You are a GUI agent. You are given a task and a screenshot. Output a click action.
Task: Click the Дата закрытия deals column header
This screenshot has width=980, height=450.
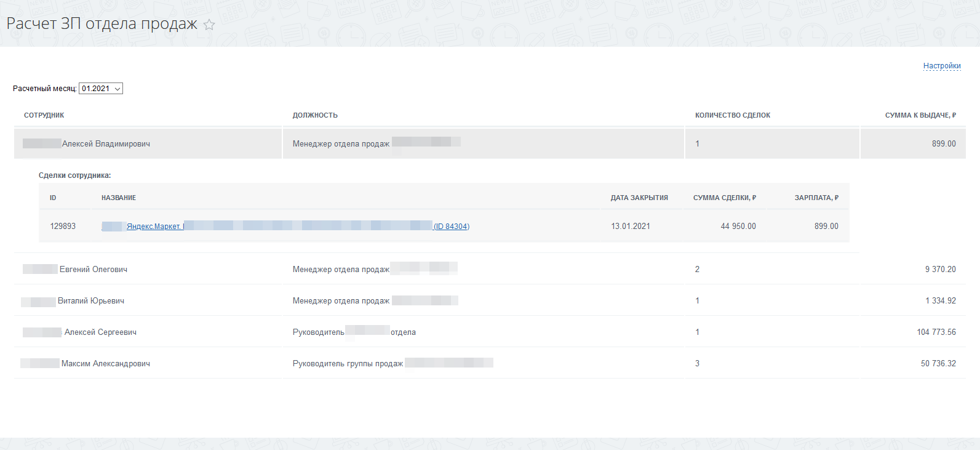(x=639, y=198)
